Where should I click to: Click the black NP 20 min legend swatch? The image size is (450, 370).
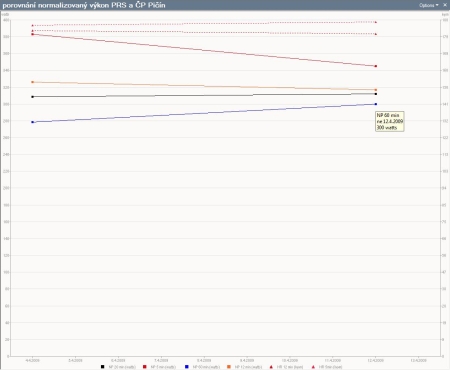(x=102, y=367)
